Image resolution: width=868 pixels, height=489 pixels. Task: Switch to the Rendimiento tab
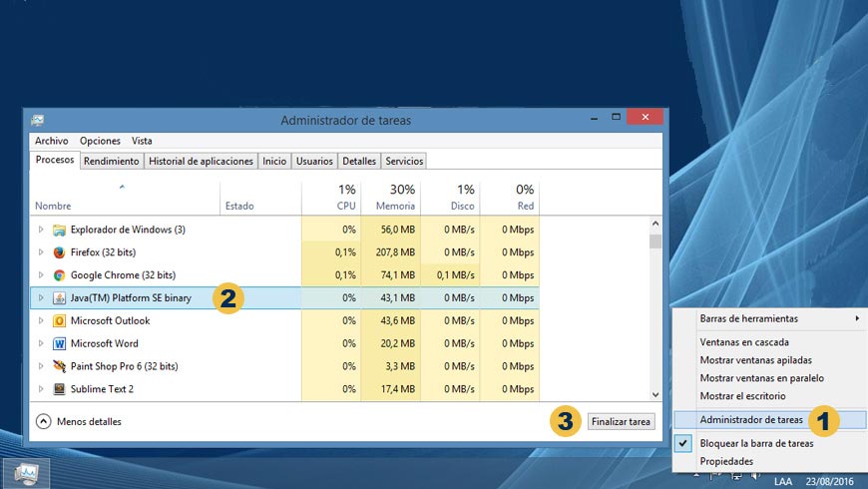[112, 161]
